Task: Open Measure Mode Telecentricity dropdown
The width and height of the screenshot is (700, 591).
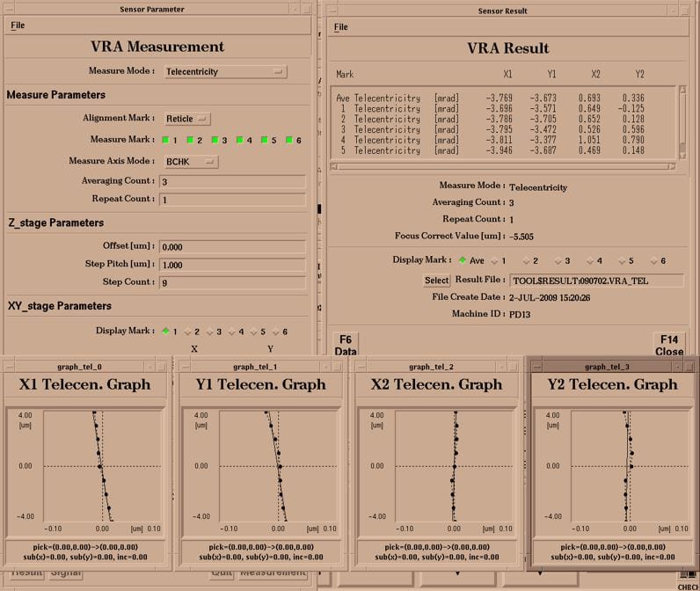Action: [x=225, y=72]
